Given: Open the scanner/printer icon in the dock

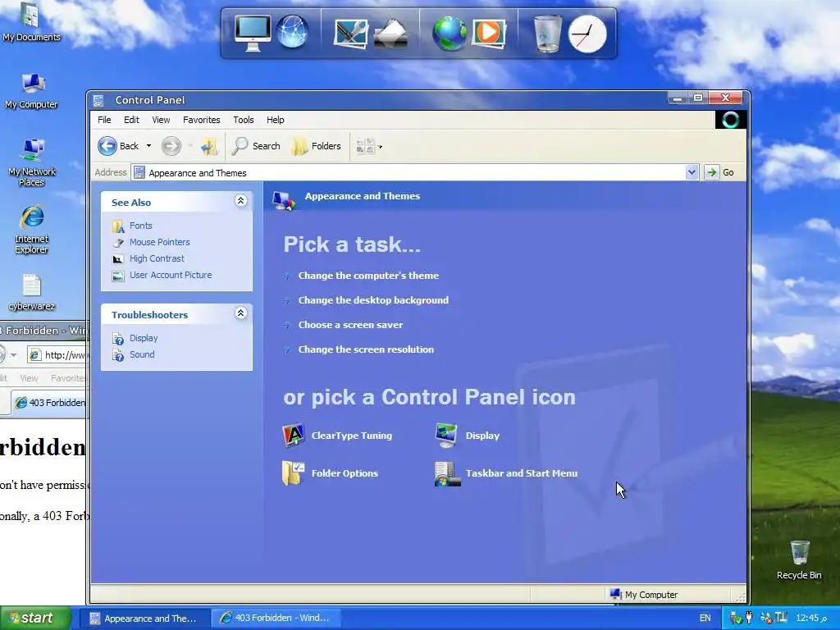Looking at the screenshot, I should pos(390,33).
